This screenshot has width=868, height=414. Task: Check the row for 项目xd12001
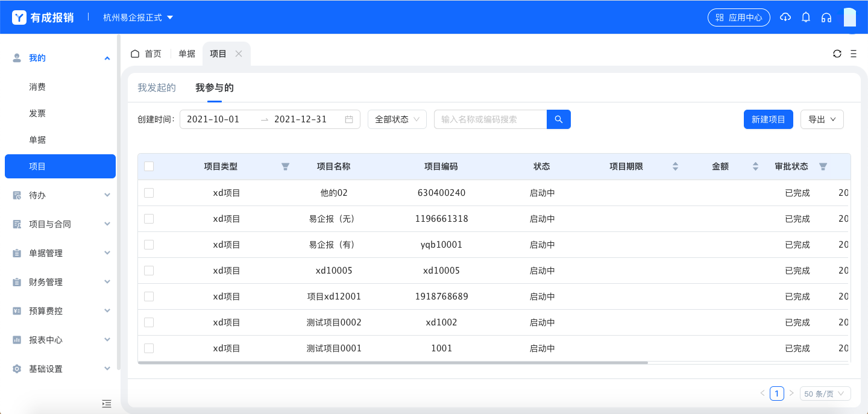[x=149, y=296]
